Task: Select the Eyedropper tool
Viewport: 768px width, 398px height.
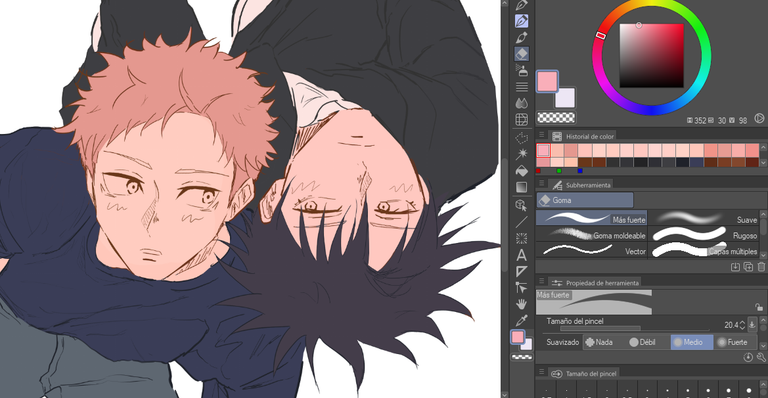Action: click(x=522, y=321)
